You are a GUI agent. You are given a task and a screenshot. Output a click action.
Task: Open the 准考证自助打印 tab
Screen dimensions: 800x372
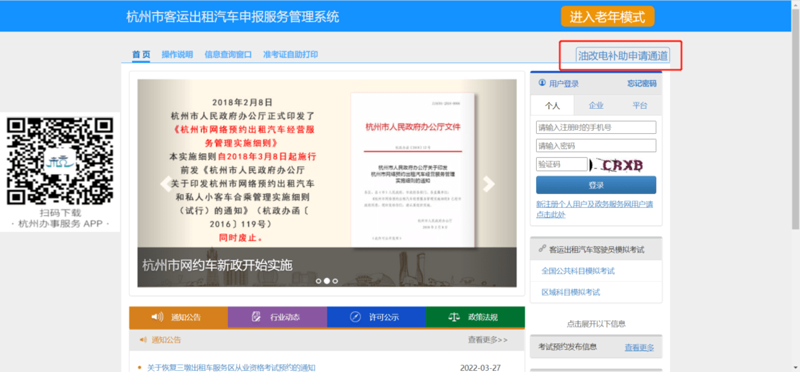[290, 55]
